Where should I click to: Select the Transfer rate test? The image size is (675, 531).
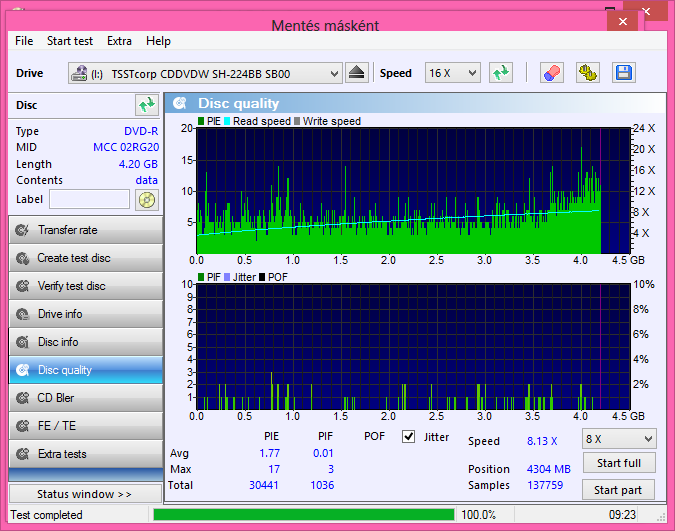point(85,230)
